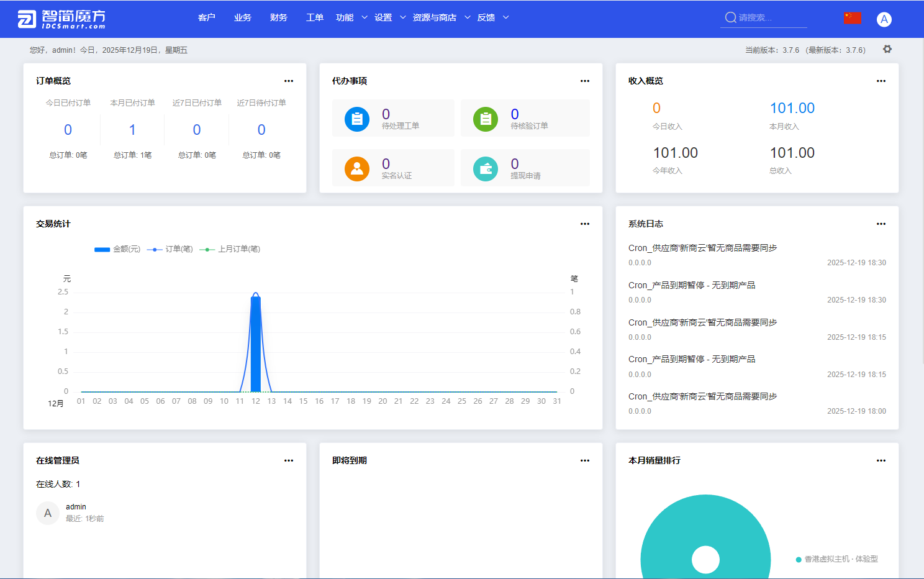Expand the 反馈 dropdown menu

[486, 17]
